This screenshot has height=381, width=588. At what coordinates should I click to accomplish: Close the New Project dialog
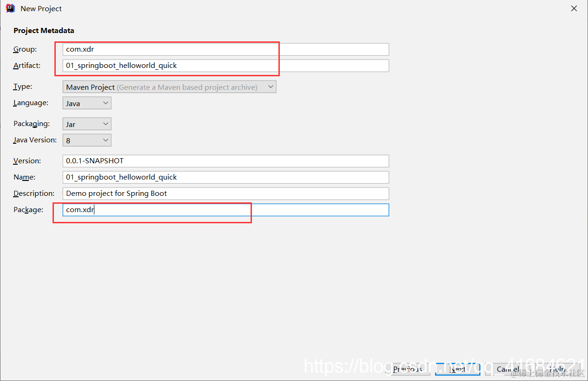(574, 8)
